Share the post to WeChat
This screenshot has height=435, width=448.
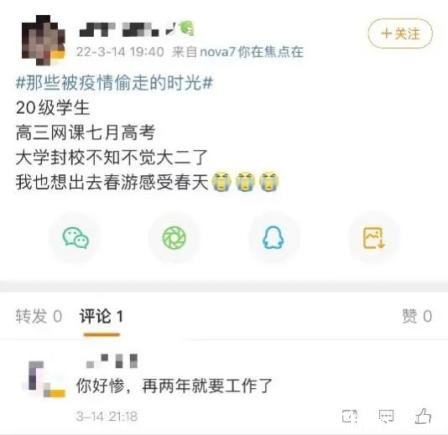[76, 238]
